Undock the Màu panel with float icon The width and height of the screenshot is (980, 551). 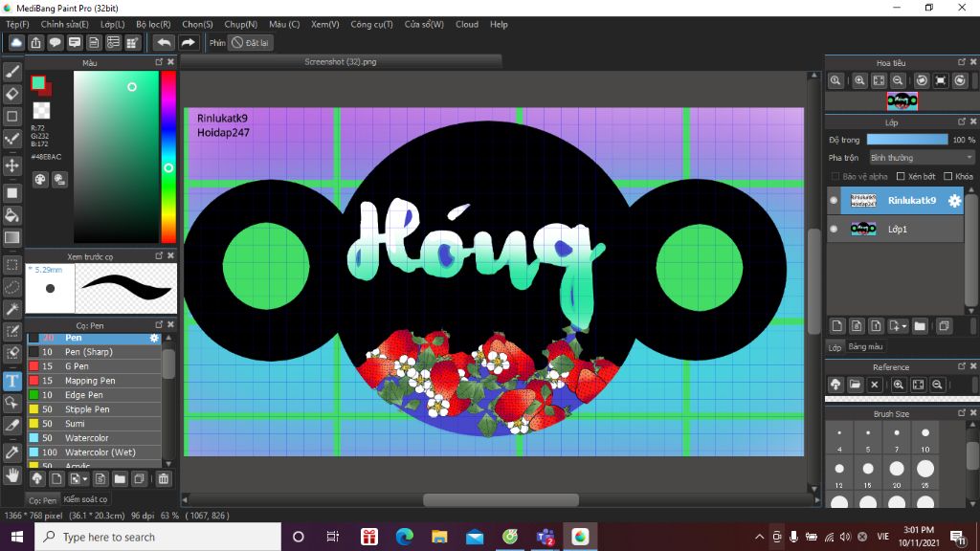pos(159,62)
